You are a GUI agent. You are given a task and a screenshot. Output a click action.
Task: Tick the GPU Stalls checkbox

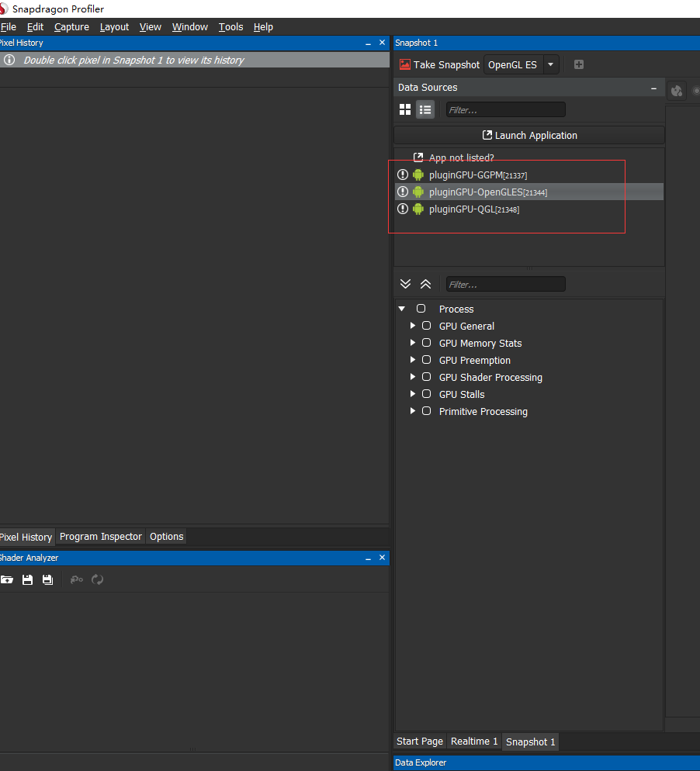coord(426,394)
